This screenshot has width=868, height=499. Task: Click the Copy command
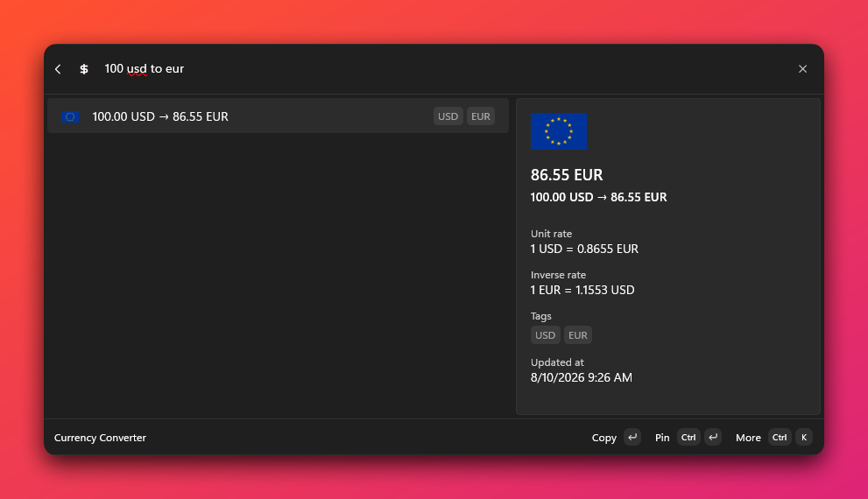click(604, 438)
